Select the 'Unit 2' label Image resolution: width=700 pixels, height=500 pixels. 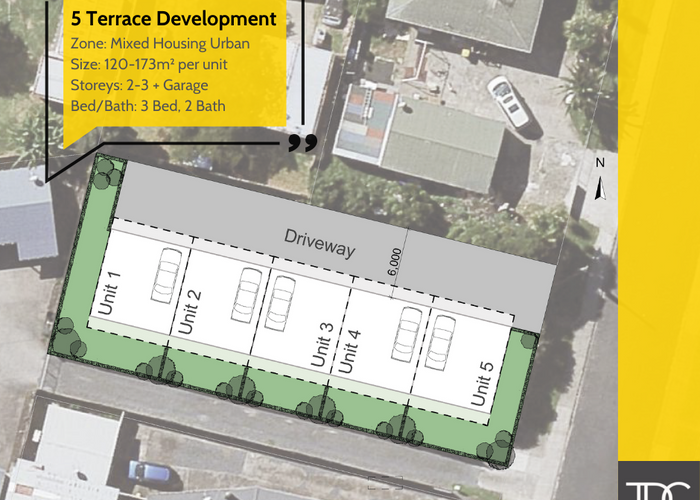click(189, 312)
